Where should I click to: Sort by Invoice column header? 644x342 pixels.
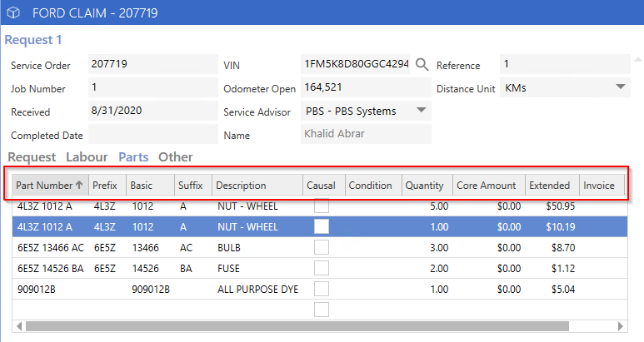click(x=602, y=186)
